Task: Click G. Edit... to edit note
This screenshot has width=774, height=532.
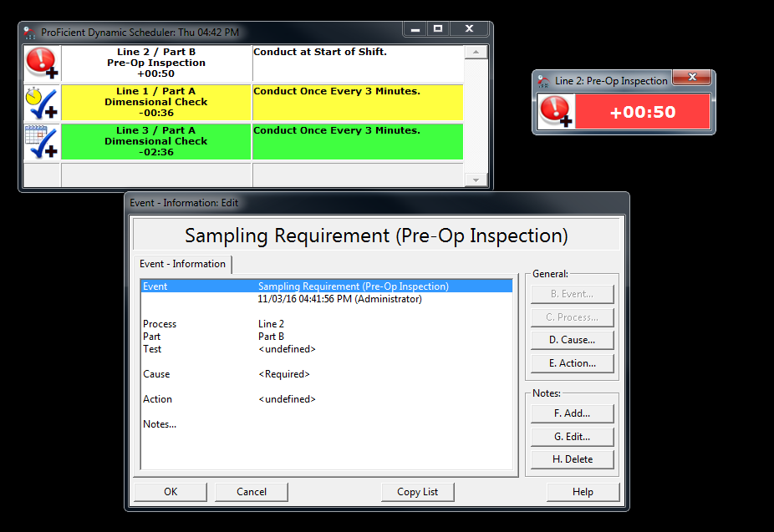Action: pyautogui.click(x=572, y=437)
